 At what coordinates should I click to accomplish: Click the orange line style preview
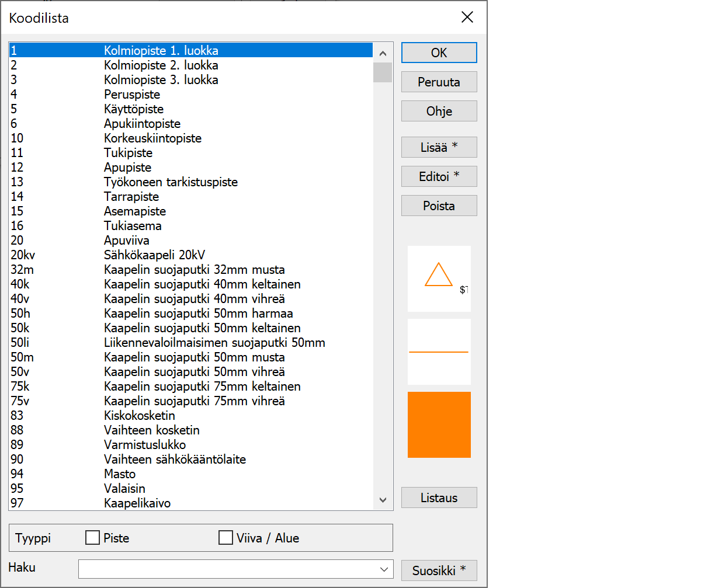tap(439, 352)
